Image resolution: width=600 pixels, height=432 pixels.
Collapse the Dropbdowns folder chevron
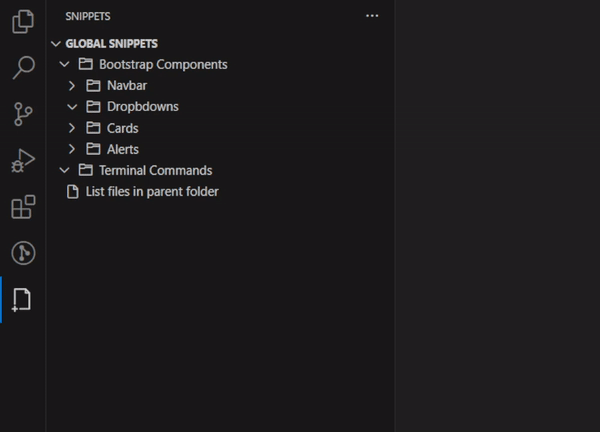pos(72,107)
